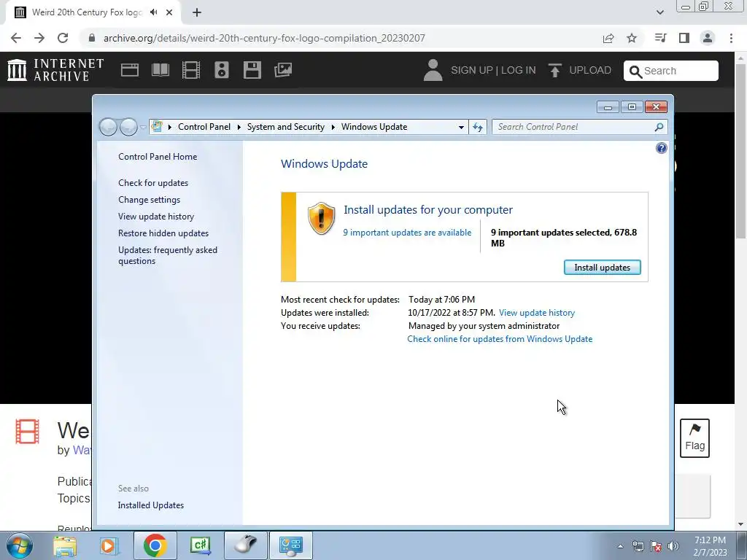
Task: Click View update history next to install date
Action: tap(537, 313)
